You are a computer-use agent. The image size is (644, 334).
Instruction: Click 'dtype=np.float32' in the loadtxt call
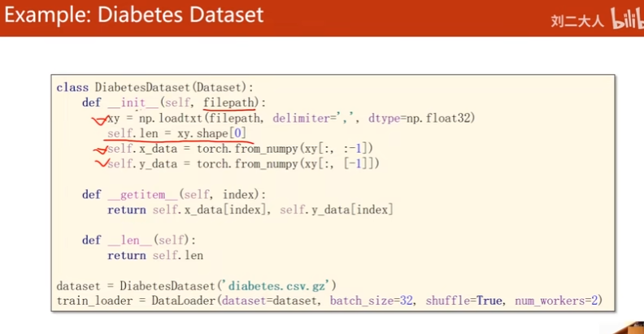pyautogui.click(x=421, y=118)
